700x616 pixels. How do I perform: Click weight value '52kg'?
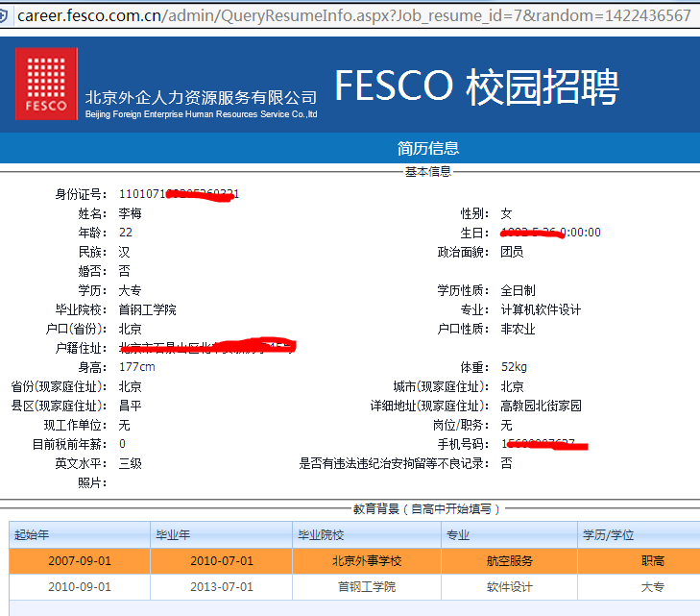(x=514, y=367)
